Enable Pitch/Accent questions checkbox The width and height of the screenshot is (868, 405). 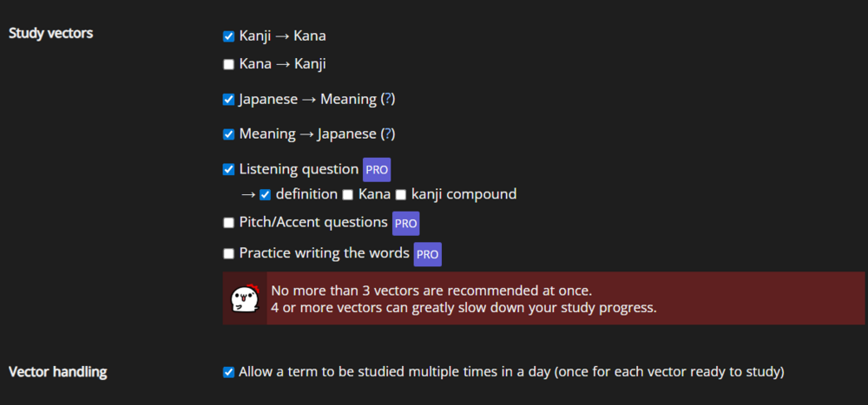228,223
